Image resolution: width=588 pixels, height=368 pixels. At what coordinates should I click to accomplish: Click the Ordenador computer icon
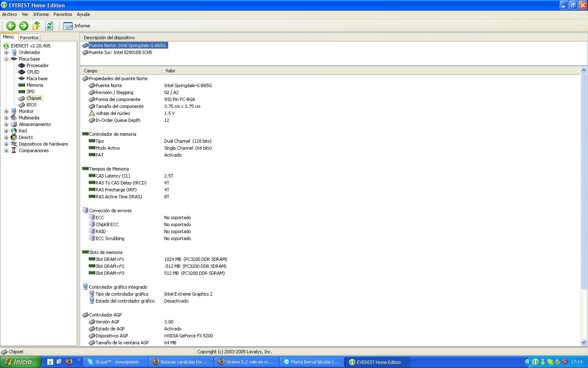point(14,52)
